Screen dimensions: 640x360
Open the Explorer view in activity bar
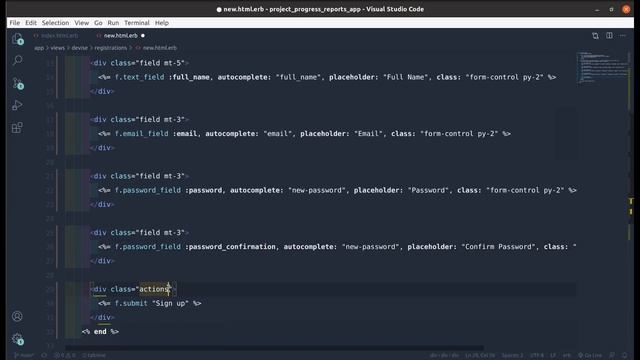17,39
